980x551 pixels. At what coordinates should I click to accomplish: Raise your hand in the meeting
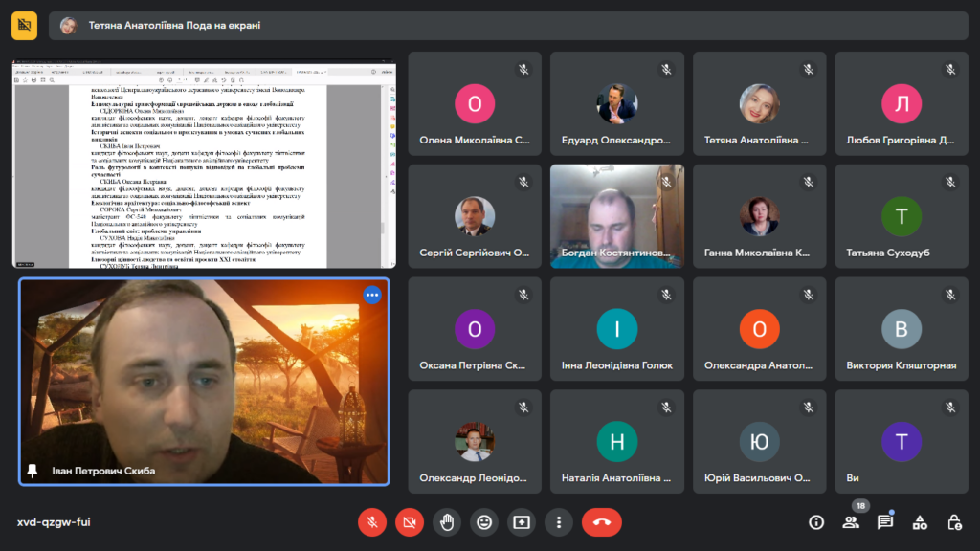point(447,522)
